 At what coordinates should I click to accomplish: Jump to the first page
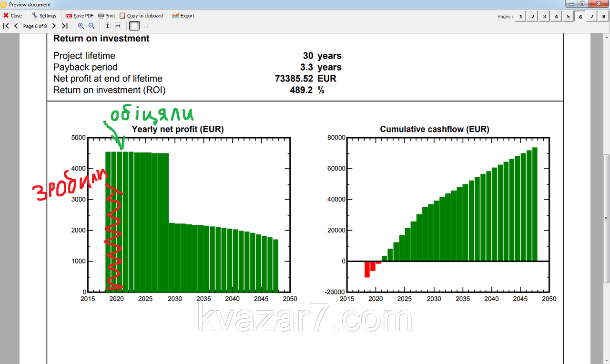click(x=6, y=26)
